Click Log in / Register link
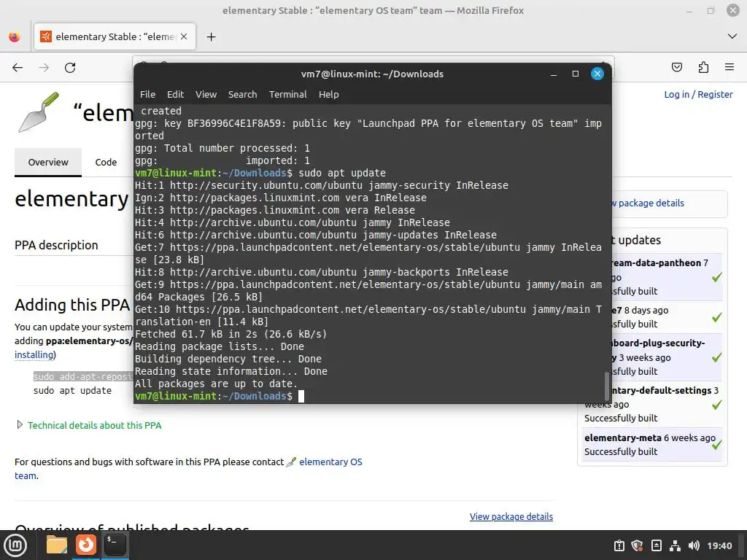 (698, 94)
